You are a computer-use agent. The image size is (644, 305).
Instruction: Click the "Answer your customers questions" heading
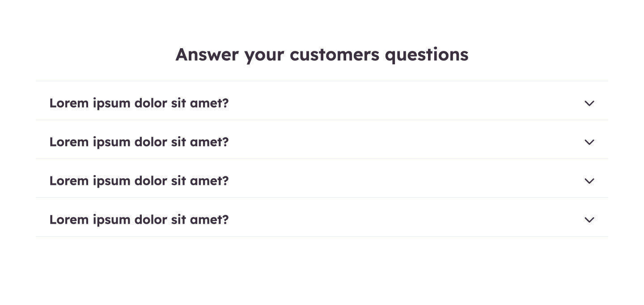(x=322, y=55)
